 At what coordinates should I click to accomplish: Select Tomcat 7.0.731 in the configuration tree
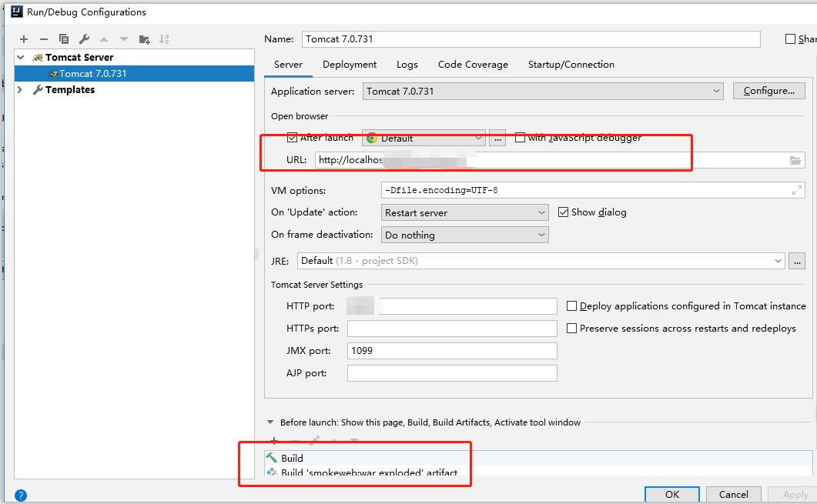click(135, 73)
